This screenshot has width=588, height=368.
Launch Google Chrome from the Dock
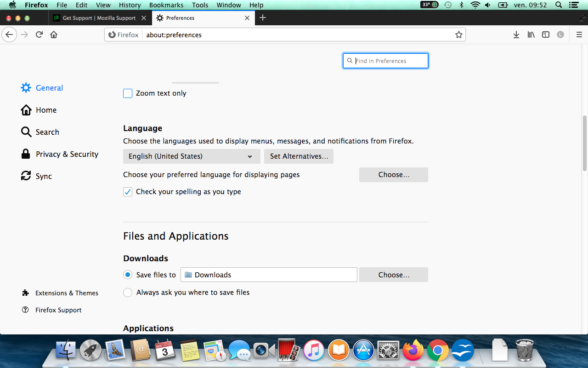(438, 351)
